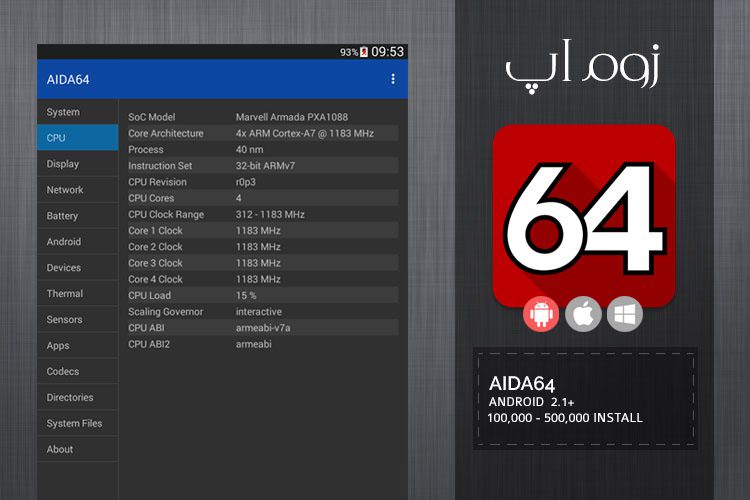
Task: Open the Thermal section
Action: (77, 293)
